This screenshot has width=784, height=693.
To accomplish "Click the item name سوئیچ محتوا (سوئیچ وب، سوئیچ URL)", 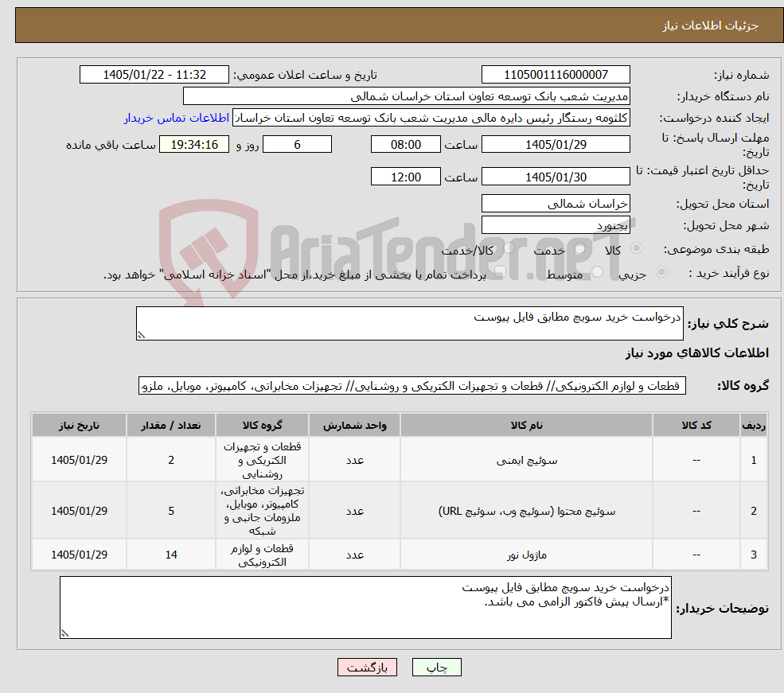I will point(526,511).
